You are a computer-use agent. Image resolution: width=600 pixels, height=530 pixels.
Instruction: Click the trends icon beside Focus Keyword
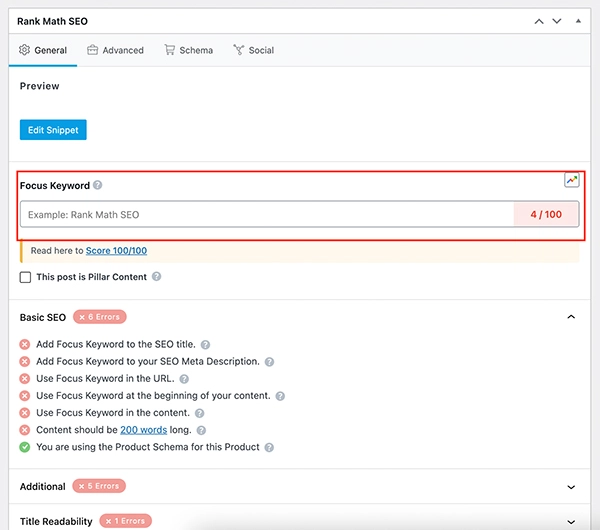[x=571, y=180]
